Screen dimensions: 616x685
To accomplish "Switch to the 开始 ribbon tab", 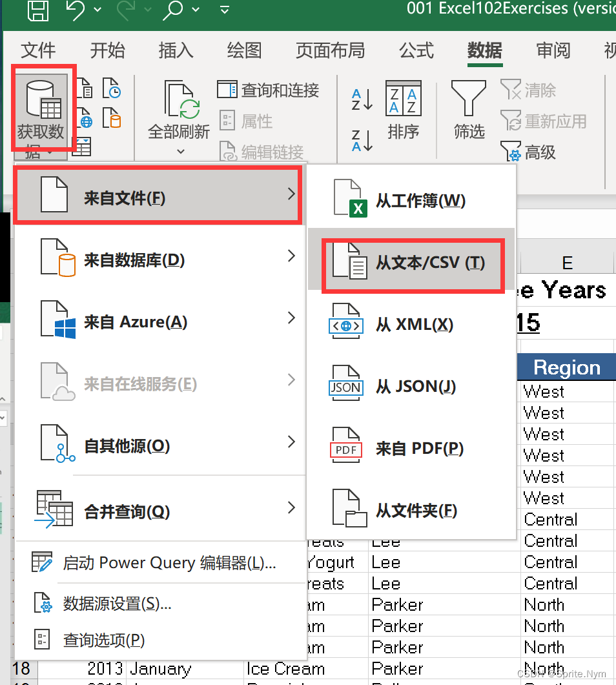I will (107, 50).
